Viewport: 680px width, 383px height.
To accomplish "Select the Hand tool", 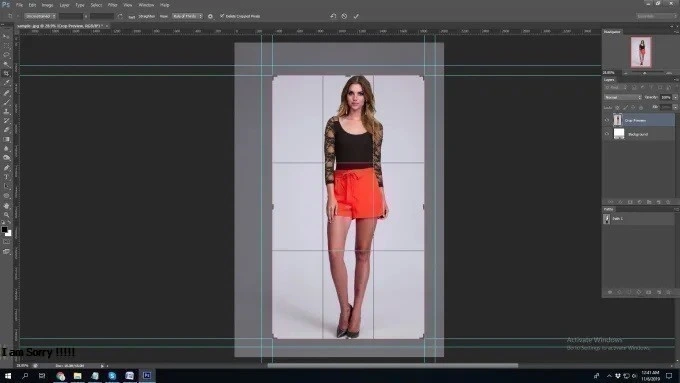I will pos(7,206).
